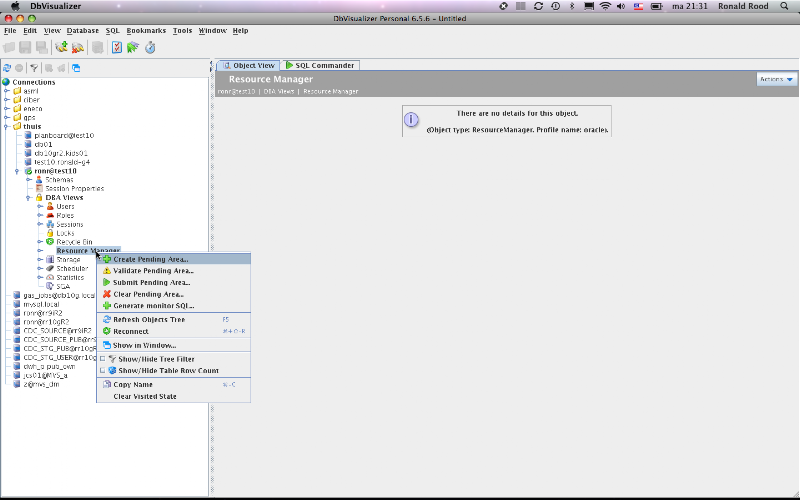Viewport: 800px width, 500px height.
Task: Click the Connections globe icon
Action: click(6, 82)
